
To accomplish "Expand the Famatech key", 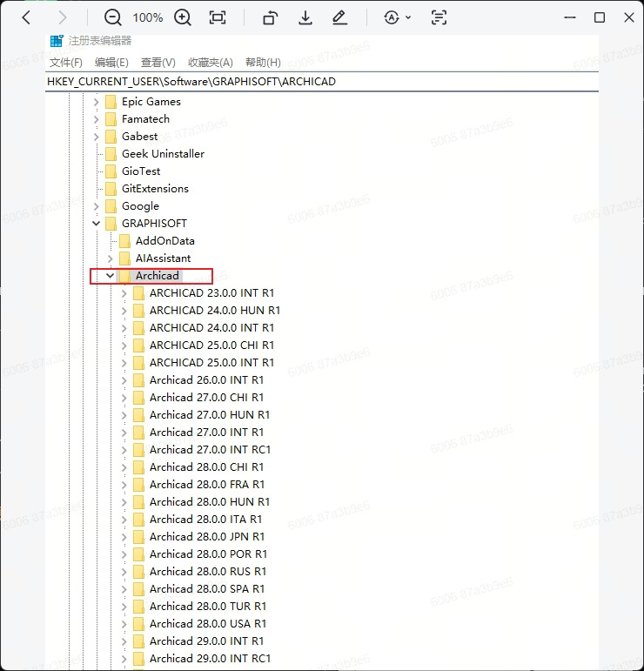I will [97, 119].
